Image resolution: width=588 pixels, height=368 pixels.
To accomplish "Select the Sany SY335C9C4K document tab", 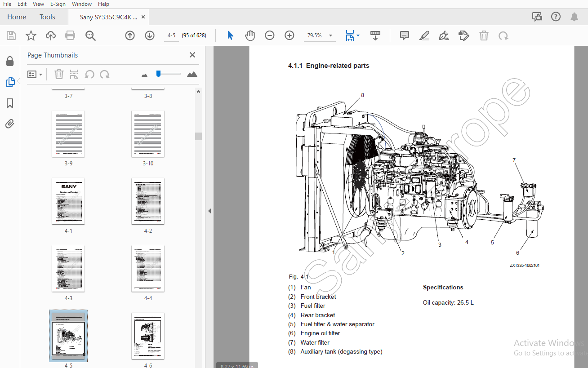I will pyautogui.click(x=108, y=17).
